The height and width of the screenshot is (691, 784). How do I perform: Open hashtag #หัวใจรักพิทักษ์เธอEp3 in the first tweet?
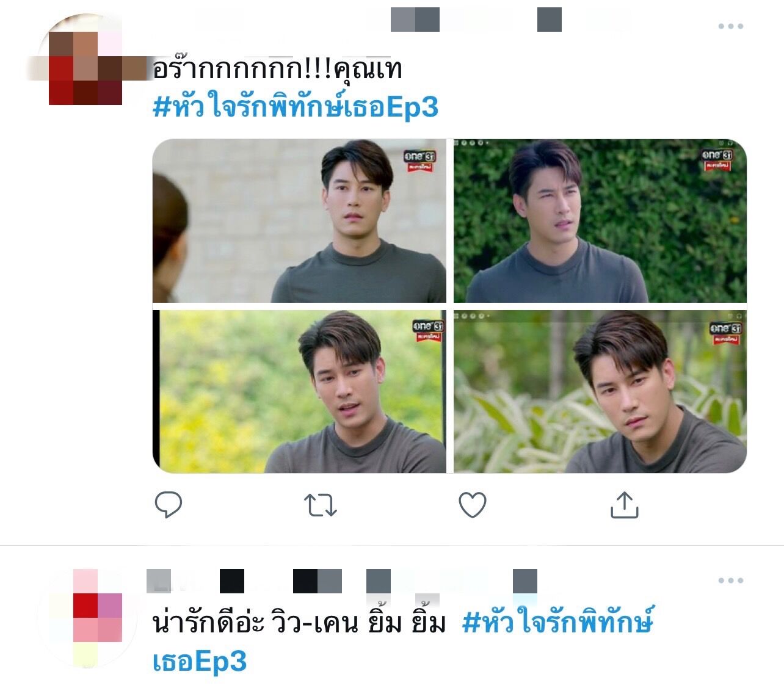[296, 107]
